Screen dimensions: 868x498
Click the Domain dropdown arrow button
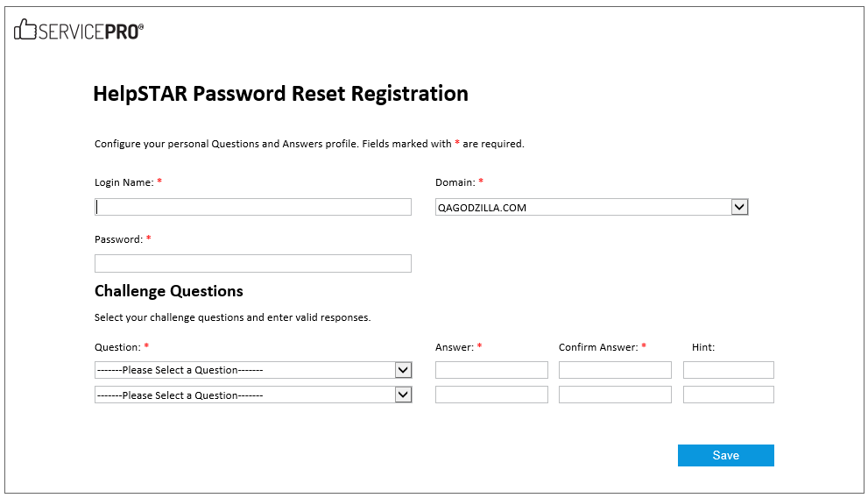[x=739, y=207]
